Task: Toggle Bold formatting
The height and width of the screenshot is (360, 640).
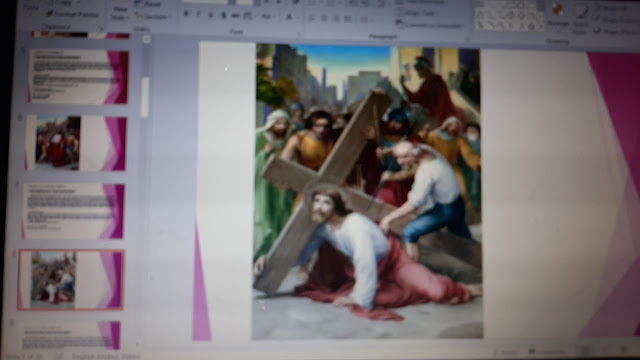Action: click(x=186, y=14)
